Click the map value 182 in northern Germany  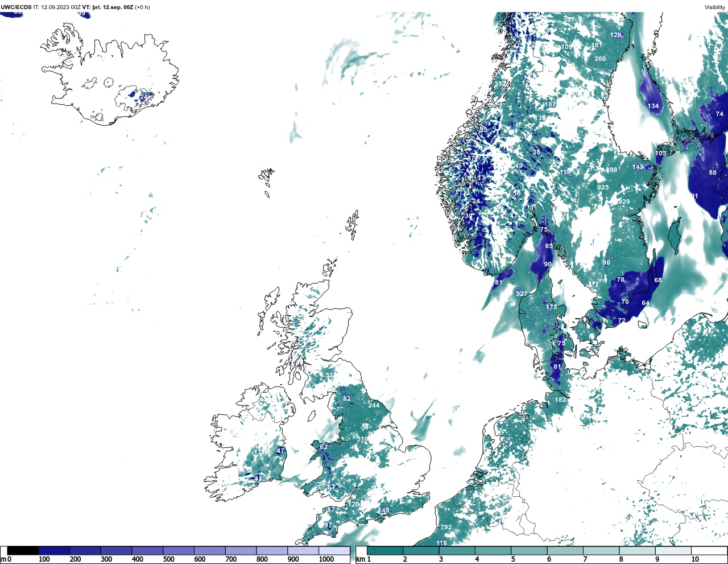(x=561, y=400)
